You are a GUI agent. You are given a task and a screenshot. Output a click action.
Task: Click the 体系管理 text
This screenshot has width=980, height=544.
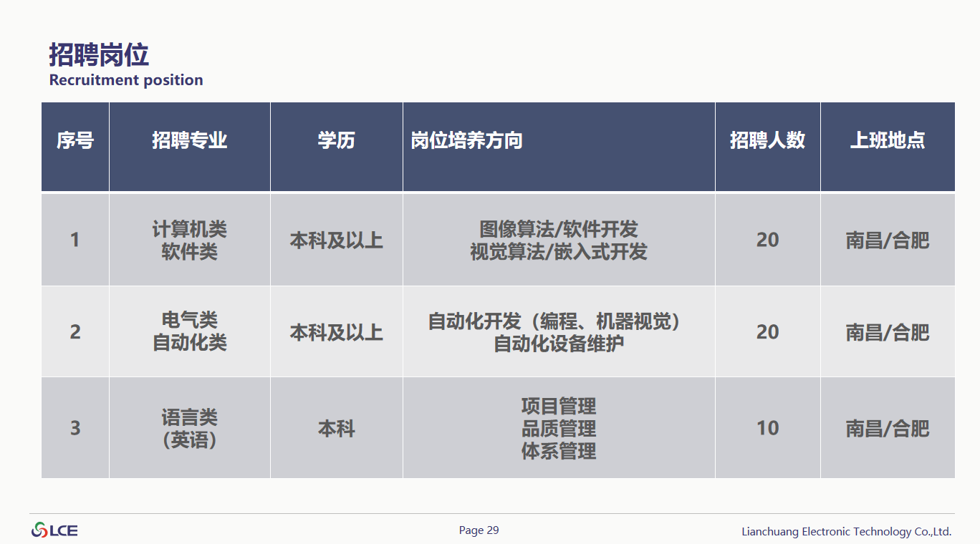(x=559, y=451)
